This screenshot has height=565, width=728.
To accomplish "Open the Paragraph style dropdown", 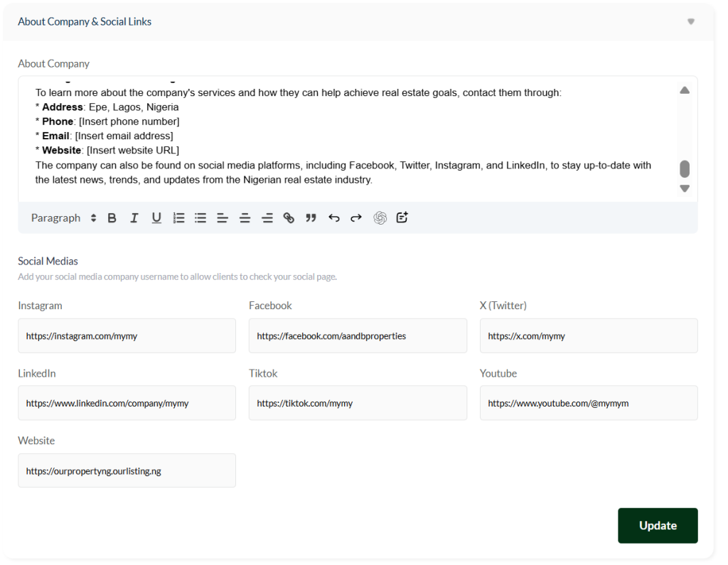I will click(x=63, y=218).
